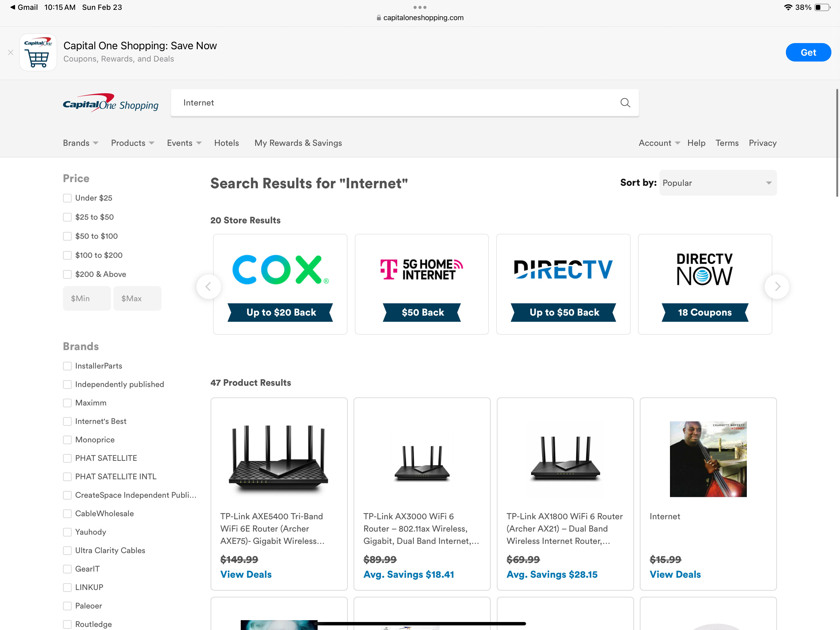
Task: Check the $25 to $50 filter
Action: (67, 217)
